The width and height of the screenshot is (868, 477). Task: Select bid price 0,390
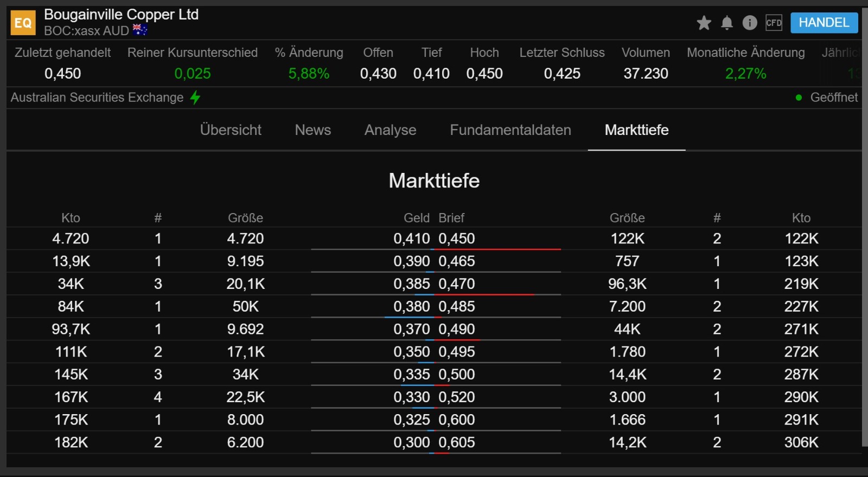coord(412,261)
